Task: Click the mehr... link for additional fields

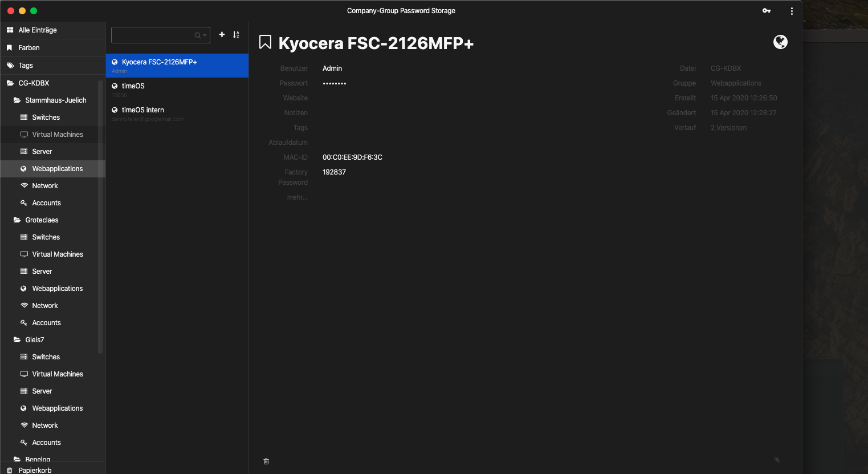Action: pyautogui.click(x=297, y=197)
